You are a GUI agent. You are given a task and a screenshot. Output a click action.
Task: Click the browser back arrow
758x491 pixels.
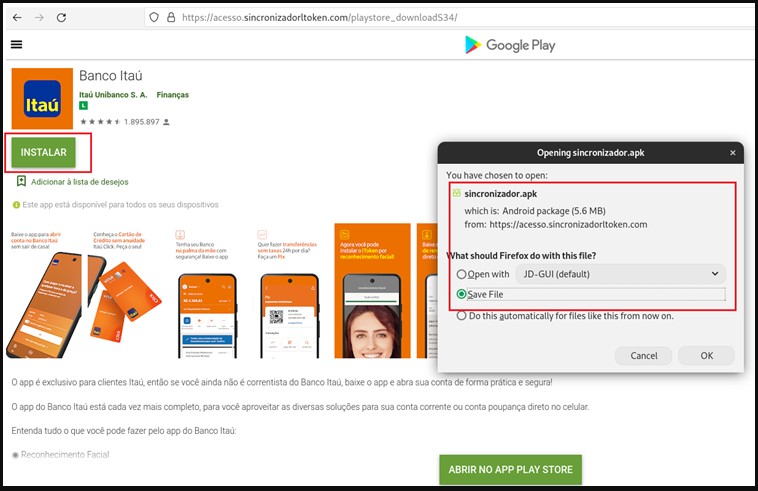pyautogui.click(x=17, y=17)
